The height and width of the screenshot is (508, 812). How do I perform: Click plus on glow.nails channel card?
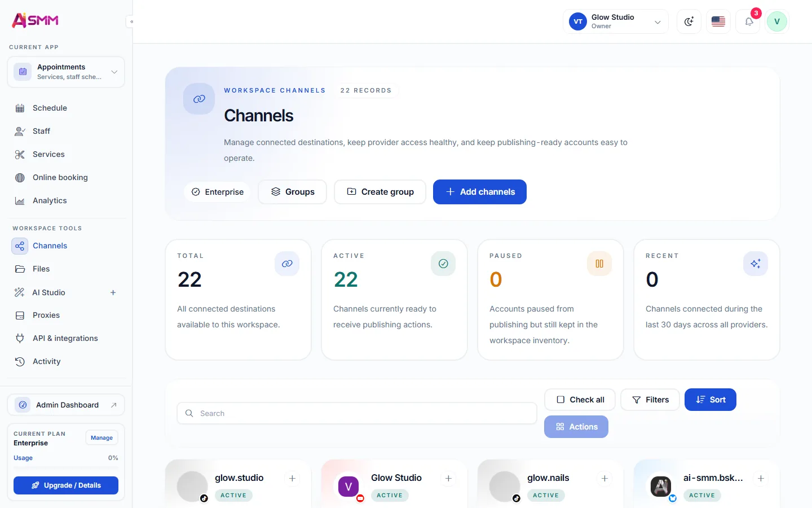(604, 479)
